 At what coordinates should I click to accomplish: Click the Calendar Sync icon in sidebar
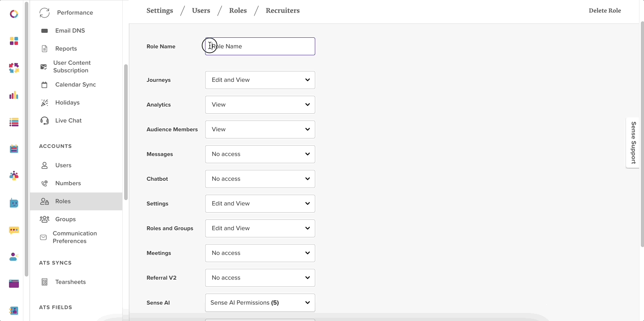pyautogui.click(x=45, y=85)
